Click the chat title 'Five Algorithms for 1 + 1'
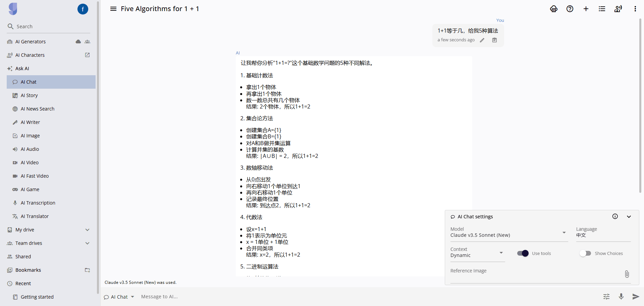The height and width of the screenshot is (306, 644). [160, 9]
